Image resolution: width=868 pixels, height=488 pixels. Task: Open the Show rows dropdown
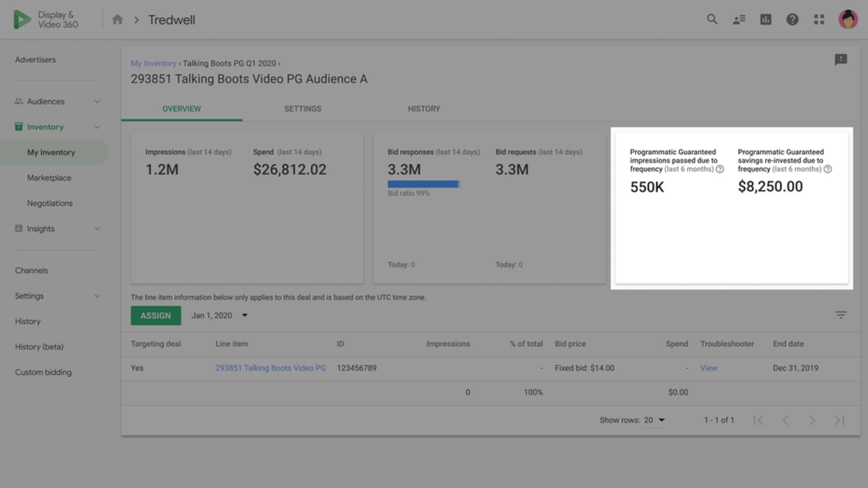(655, 420)
